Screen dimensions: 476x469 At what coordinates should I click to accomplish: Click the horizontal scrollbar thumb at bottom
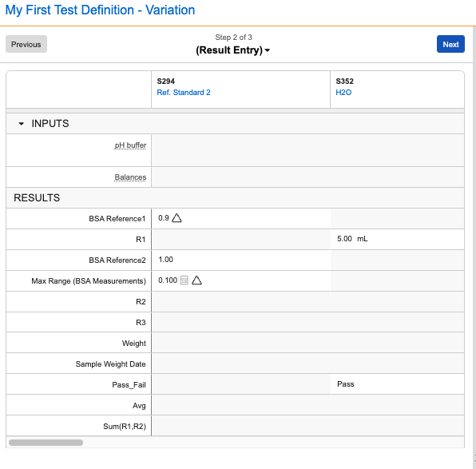click(46, 443)
